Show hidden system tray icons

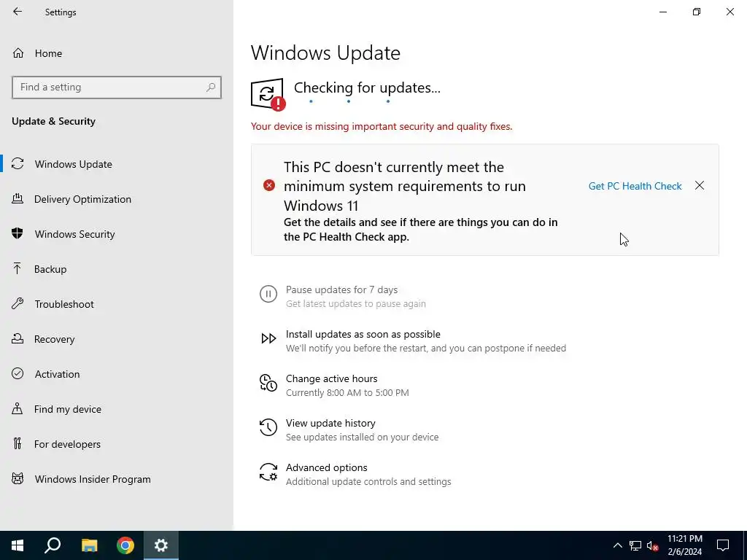pyautogui.click(x=617, y=545)
